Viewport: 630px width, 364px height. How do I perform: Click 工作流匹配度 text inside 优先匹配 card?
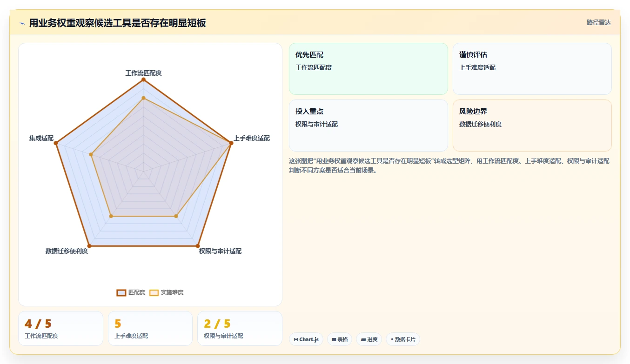click(x=314, y=67)
